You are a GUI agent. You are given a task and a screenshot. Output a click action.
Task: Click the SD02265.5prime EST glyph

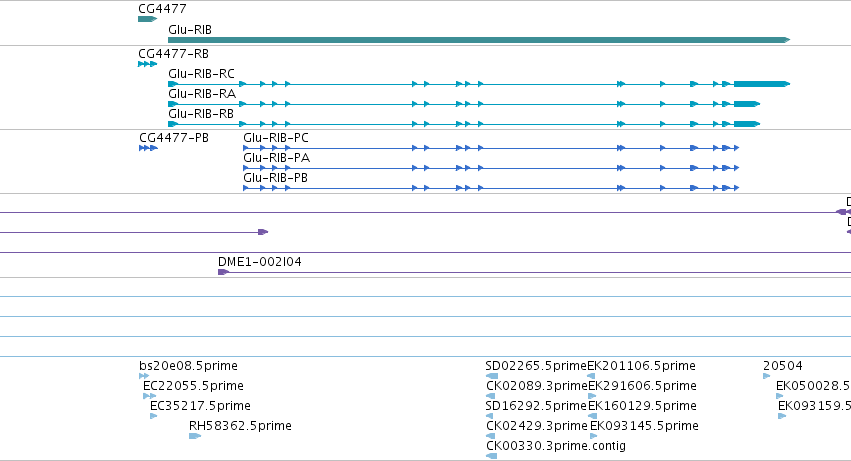click(x=492, y=376)
